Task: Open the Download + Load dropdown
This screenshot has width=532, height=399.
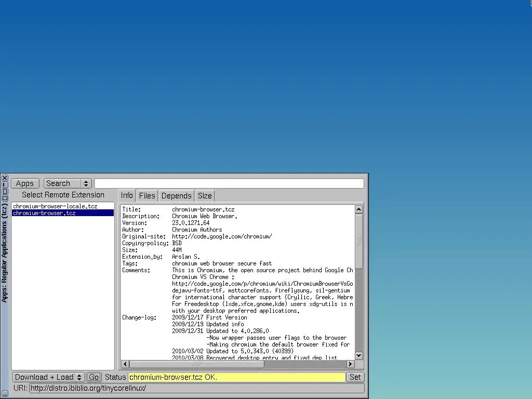Action: coord(48,377)
